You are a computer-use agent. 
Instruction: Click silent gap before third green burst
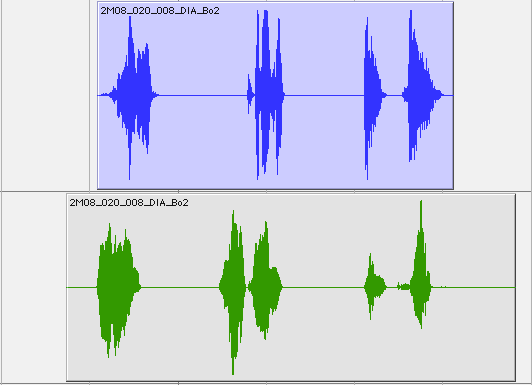(x=323, y=288)
